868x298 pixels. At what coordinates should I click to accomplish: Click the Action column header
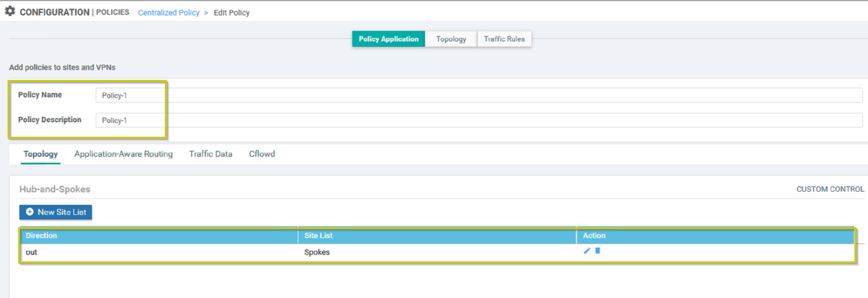[715, 236]
